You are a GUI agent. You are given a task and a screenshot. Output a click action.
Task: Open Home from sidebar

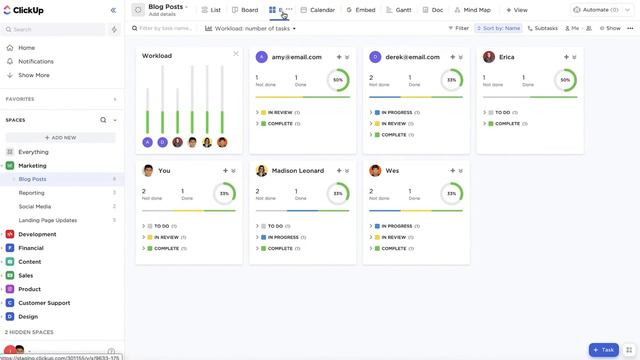(27, 48)
